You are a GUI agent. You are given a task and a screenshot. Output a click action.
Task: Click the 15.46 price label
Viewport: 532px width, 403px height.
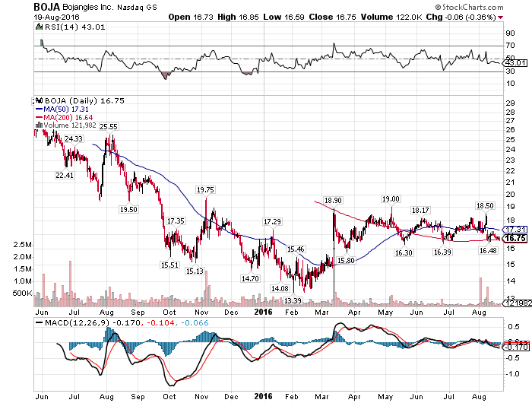point(296,249)
